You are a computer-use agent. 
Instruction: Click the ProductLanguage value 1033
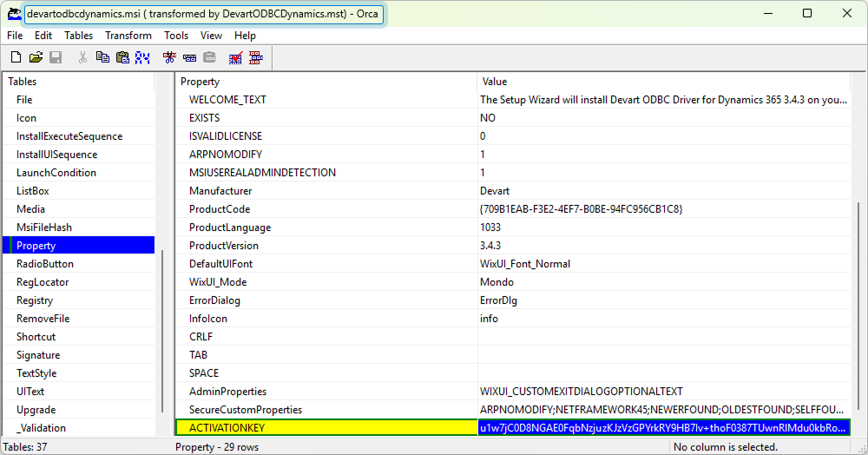(664, 227)
